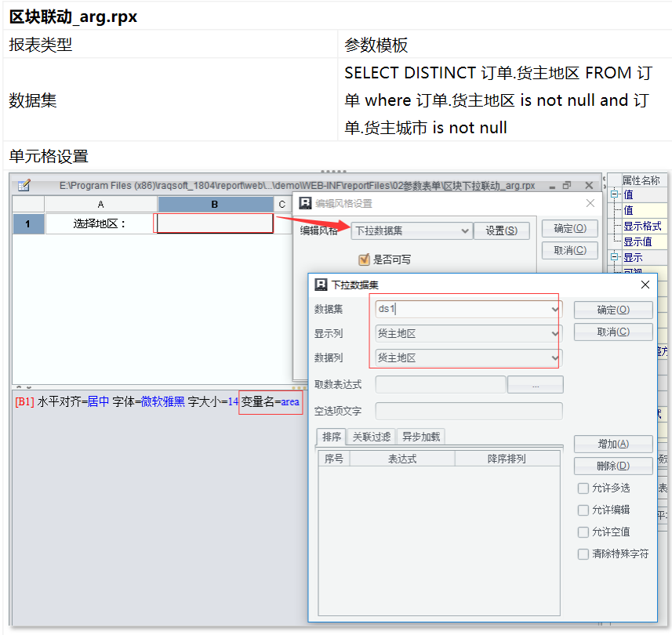Switch to the 异步加载 tab
The width and height of the screenshot is (672, 635).
[x=421, y=437]
